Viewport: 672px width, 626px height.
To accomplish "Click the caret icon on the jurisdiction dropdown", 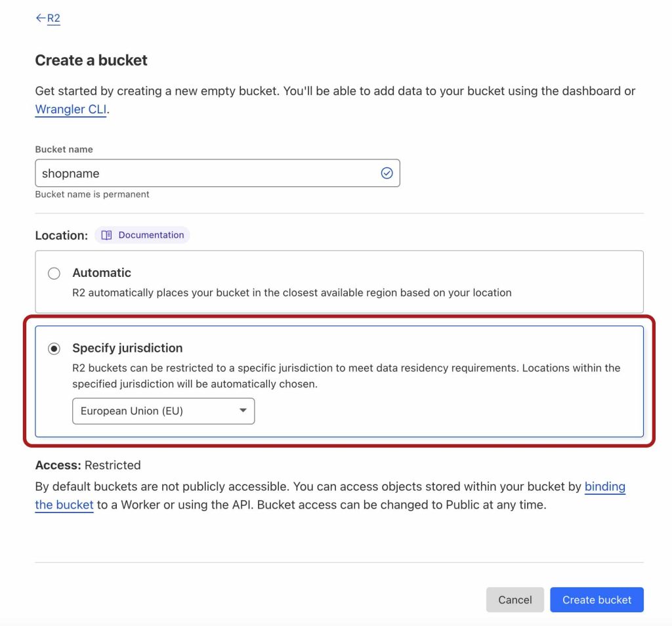I will (x=244, y=411).
